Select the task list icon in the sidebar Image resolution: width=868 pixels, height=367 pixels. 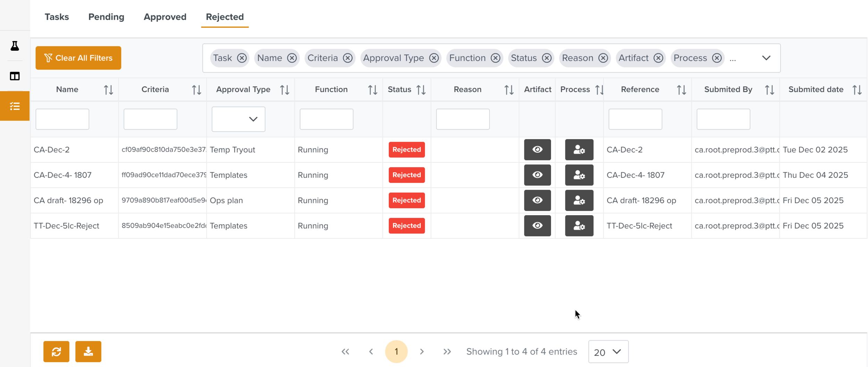[15, 106]
